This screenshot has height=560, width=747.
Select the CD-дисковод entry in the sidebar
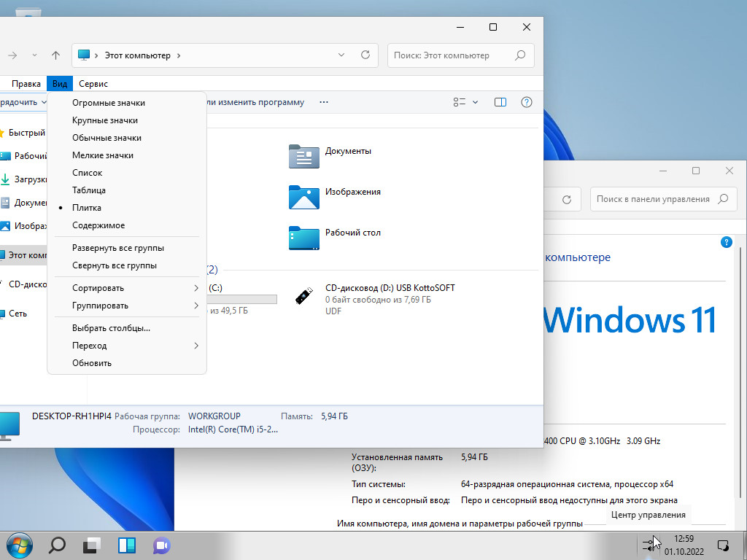tap(24, 284)
